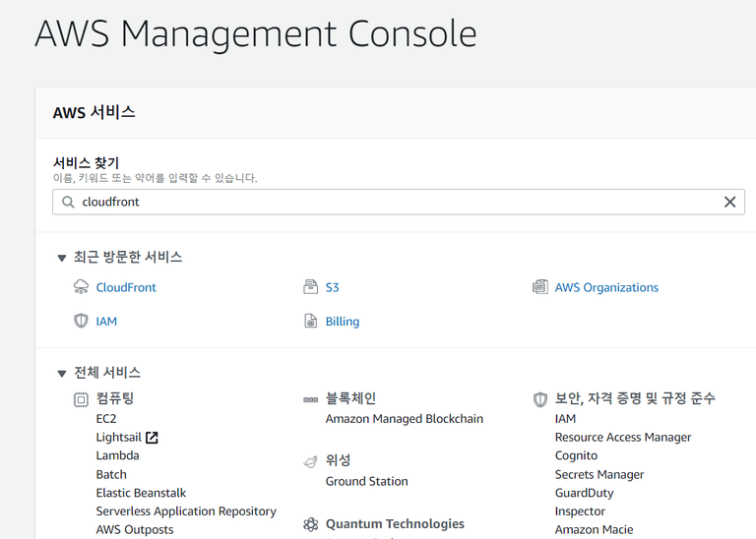Viewport: 756px width, 539px height.
Task: Open AWS Outposts
Action: (135, 529)
